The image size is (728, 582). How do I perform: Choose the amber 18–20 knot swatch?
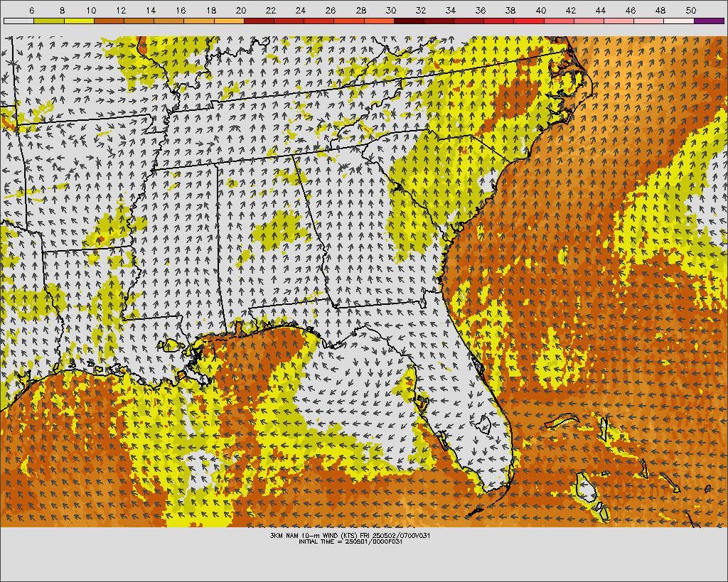[x=229, y=21]
